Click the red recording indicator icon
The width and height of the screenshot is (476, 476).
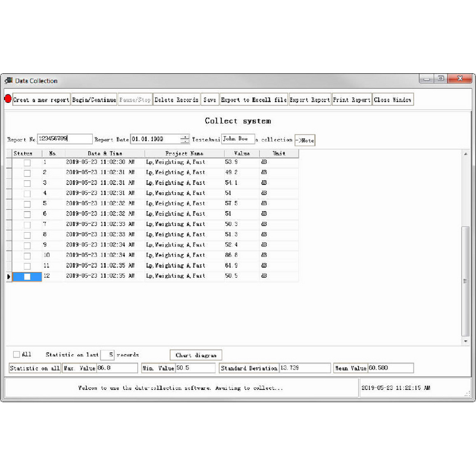pos(8,99)
